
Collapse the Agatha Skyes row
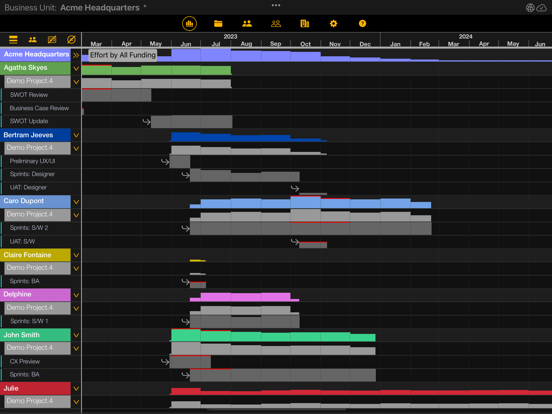(x=76, y=69)
